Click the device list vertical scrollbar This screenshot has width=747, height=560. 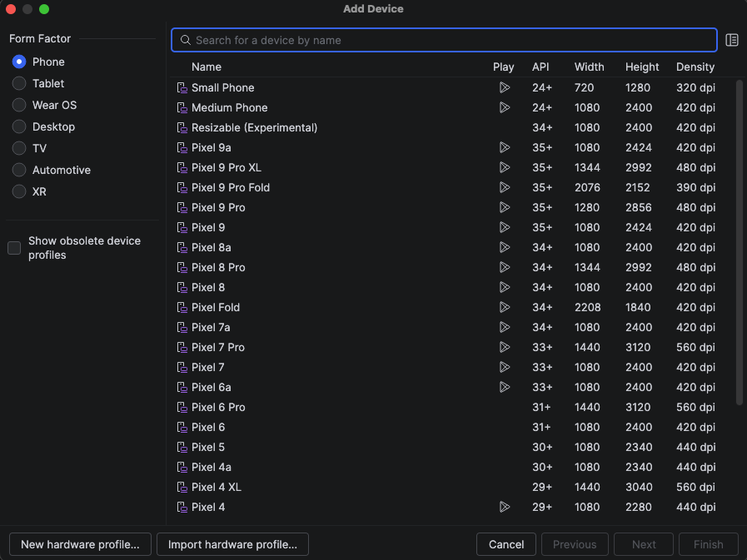740,243
